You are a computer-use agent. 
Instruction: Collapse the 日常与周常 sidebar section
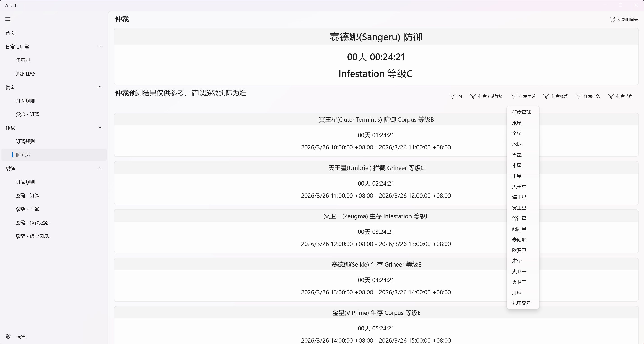(100, 46)
